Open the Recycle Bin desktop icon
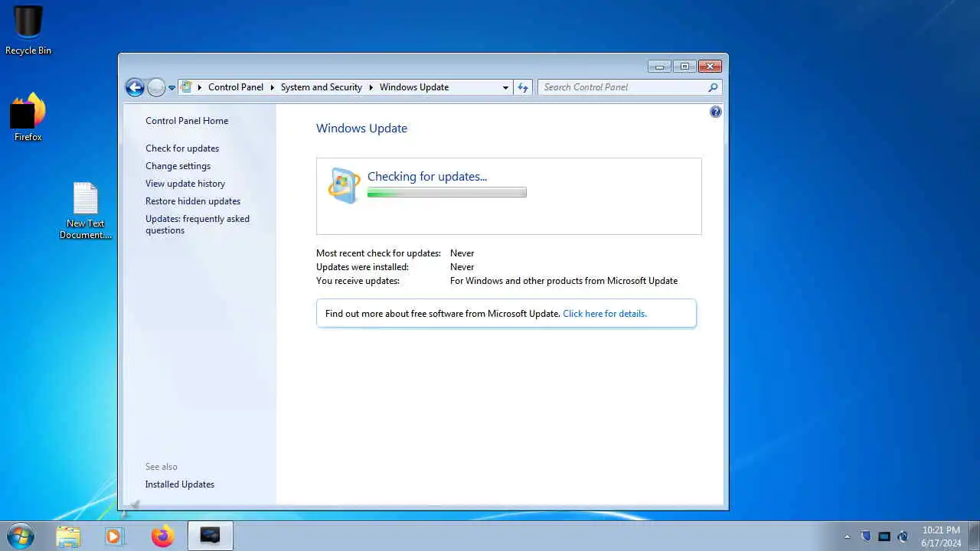 (x=28, y=31)
